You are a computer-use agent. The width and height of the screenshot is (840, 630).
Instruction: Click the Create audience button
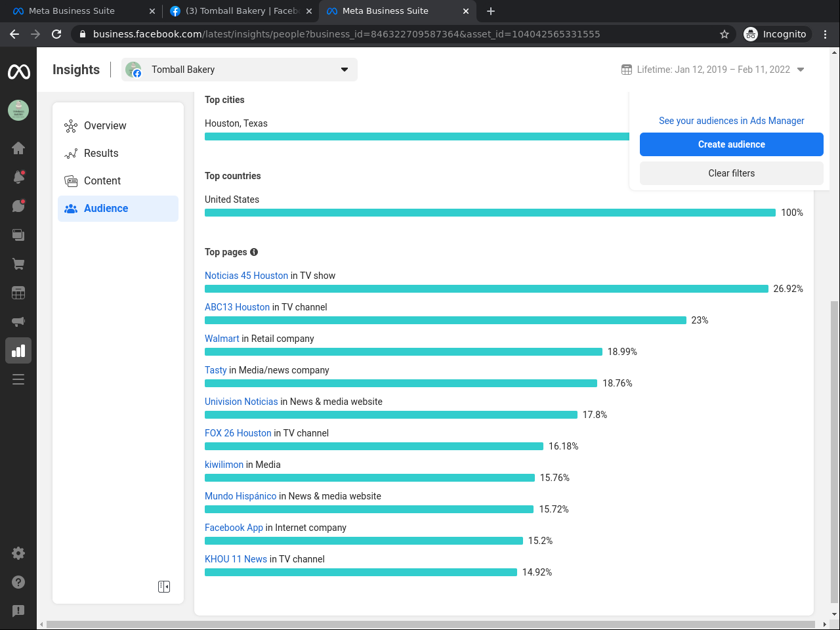(732, 144)
